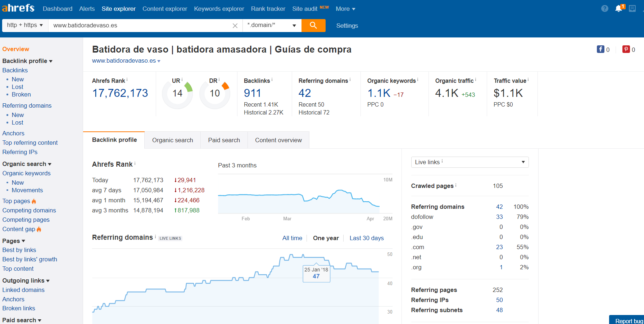
Task: Click the orange search magnifier button
Action: click(x=313, y=25)
